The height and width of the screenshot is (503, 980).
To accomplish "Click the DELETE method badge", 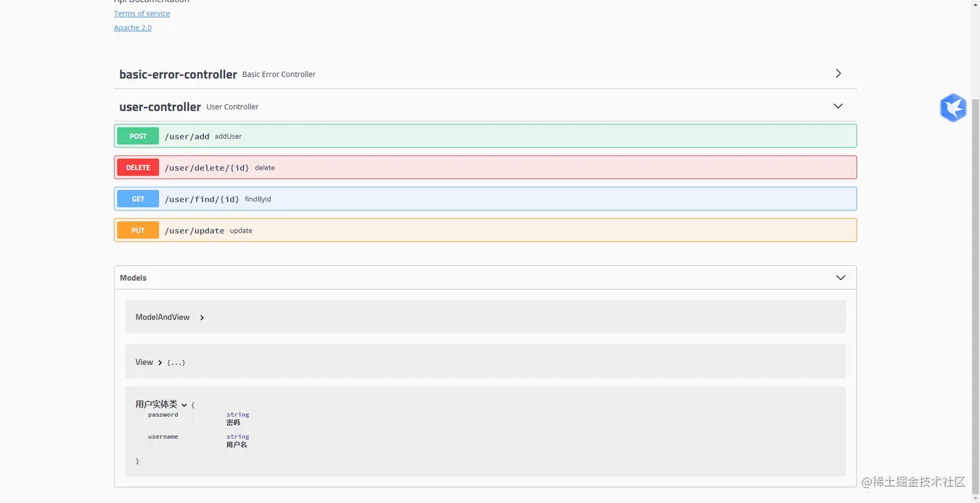I will (138, 167).
